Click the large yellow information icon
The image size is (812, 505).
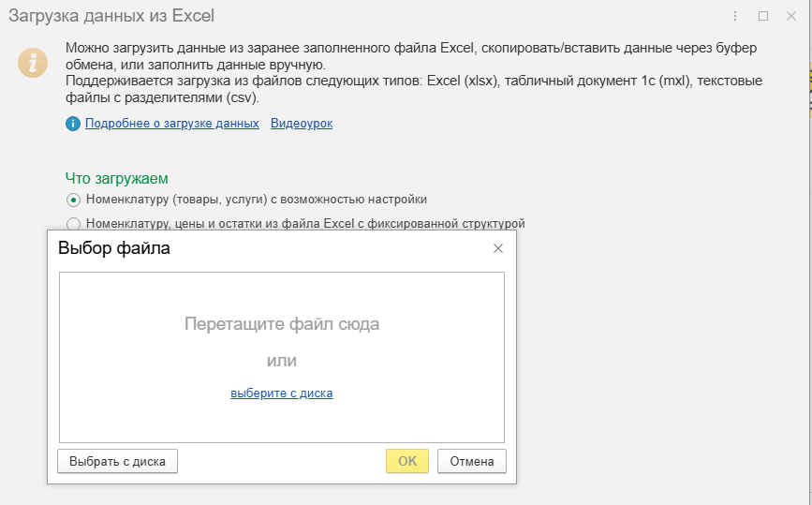(x=34, y=63)
